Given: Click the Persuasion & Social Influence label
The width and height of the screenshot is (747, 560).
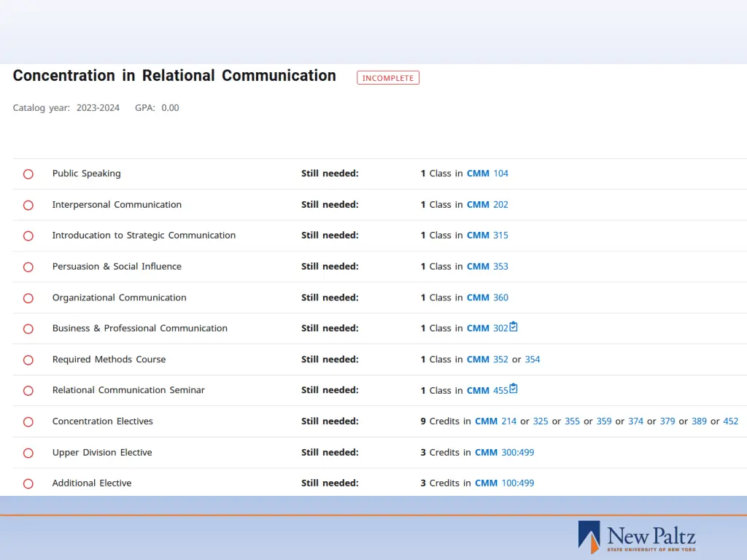Looking at the screenshot, I should [x=117, y=266].
